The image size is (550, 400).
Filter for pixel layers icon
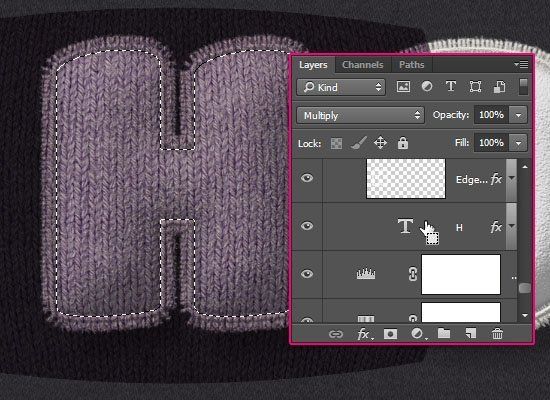point(403,87)
